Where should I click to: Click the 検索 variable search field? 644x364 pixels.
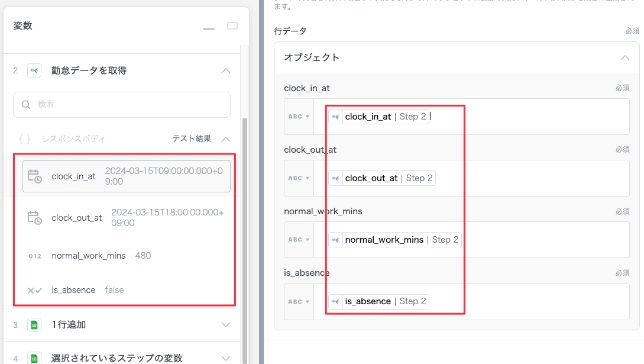[122, 105]
